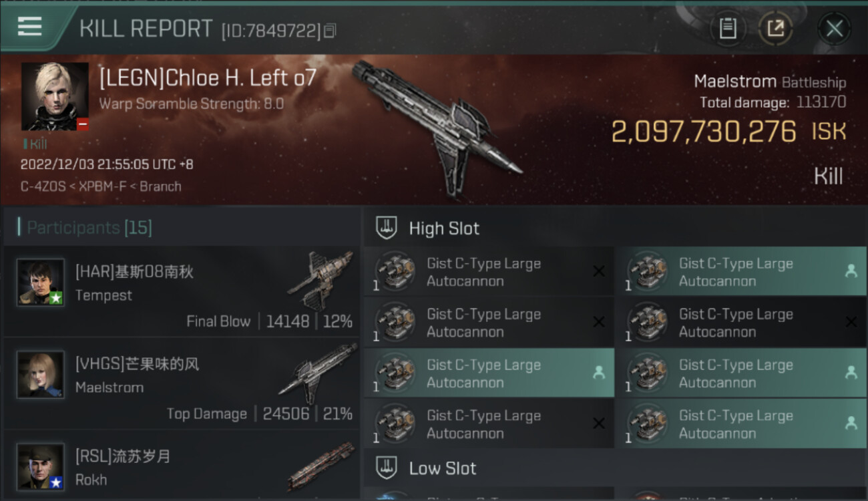The image size is (868, 501).
Task: Select the Tempest ship icon for 基斯08南秋
Action: (320, 279)
